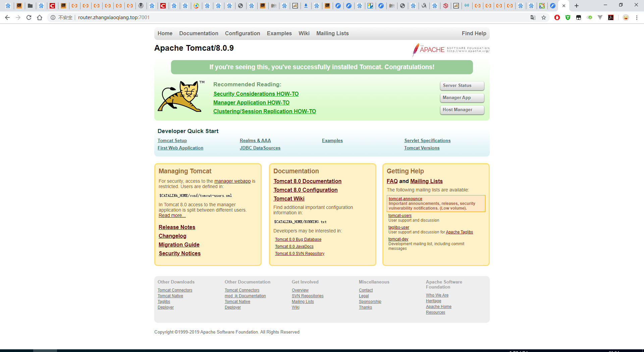Switch to the tab with download arrow icon
The height and width of the screenshot is (352, 644).
pyautogui.click(x=306, y=6)
